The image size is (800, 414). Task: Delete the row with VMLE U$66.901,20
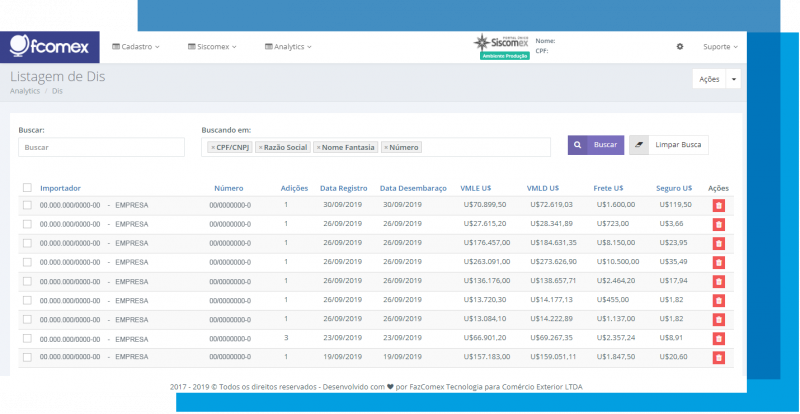tap(718, 338)
